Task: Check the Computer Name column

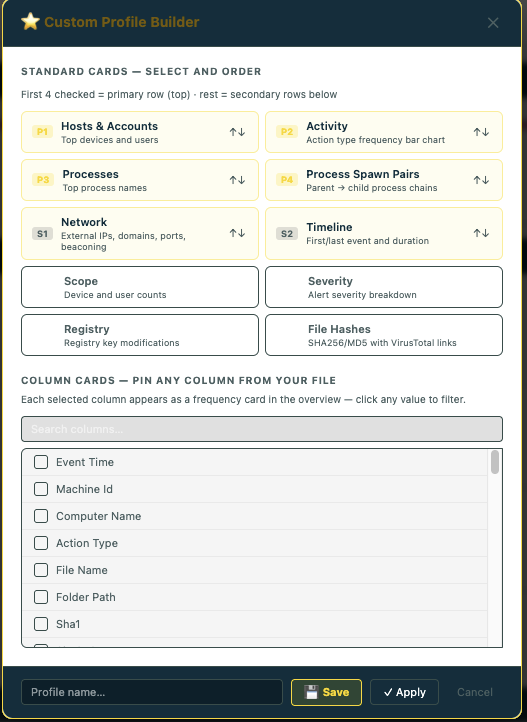Action: point(41,516)
